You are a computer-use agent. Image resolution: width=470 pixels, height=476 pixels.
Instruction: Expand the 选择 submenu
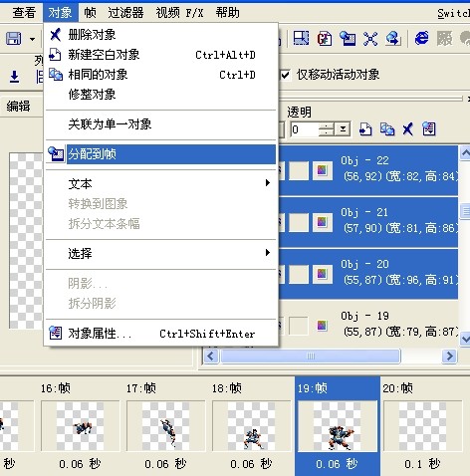(x=160, y=253)
